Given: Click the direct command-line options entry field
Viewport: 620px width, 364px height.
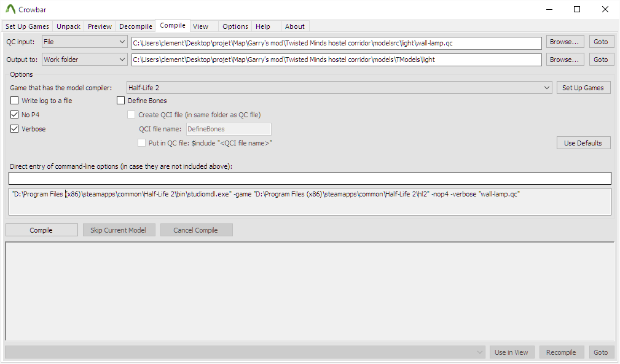Looking at the screenshot, I should pyautogui.click(x=310, y=178).
